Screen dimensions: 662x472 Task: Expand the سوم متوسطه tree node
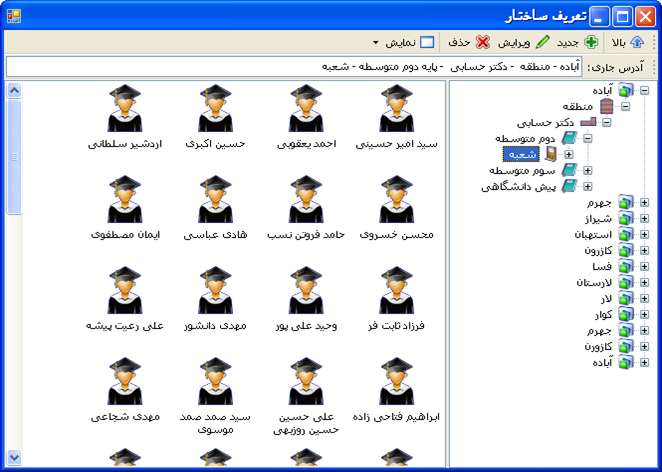[x=588, y=171]
